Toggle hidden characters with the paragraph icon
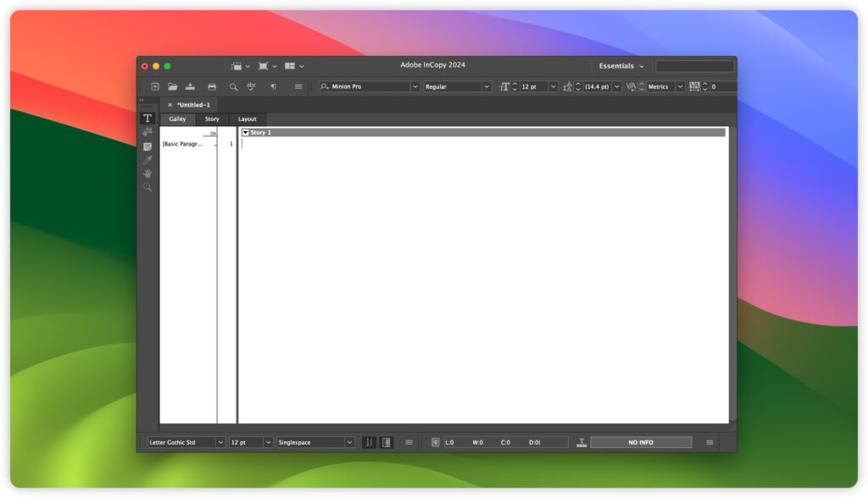This screenshot has width=868, height=498. (273, 86)
